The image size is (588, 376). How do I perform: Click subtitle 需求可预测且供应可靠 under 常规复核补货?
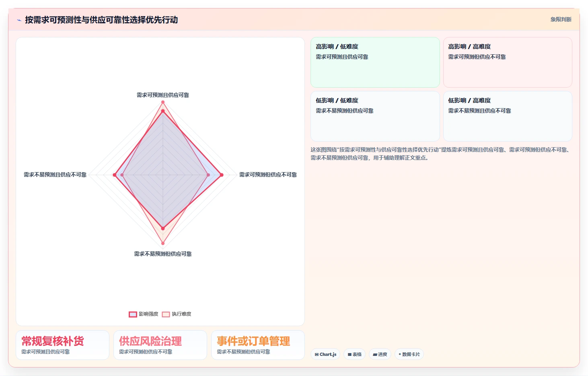[45, 352]
